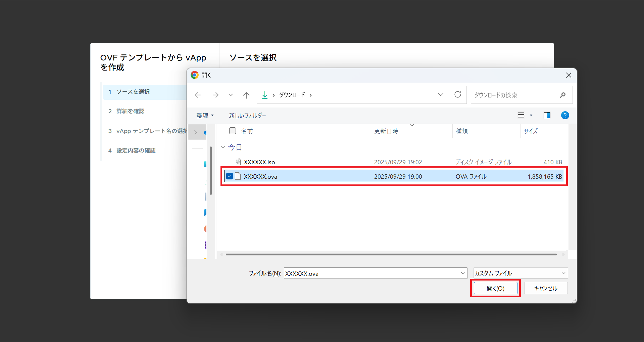Click the view layout list icon
The width and height of the screenshot is (644, 342).
(521, 115)
